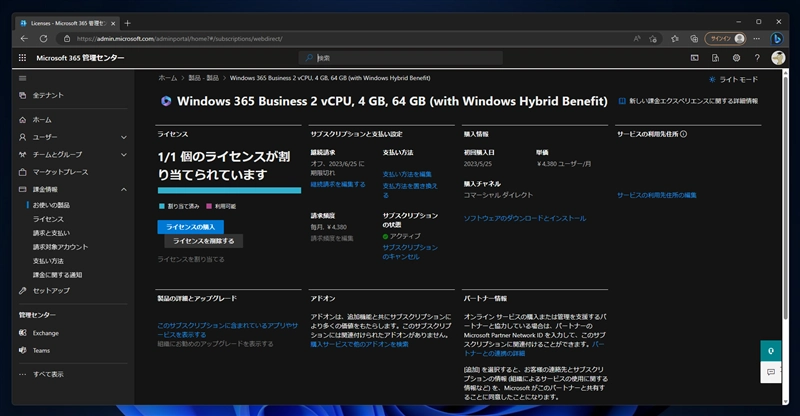Search other add-ons in purchase services link

click(x=360, y=345)
